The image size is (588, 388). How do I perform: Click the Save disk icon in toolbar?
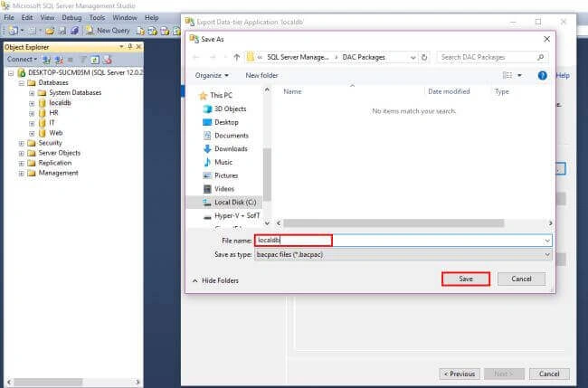coord(62,31)
